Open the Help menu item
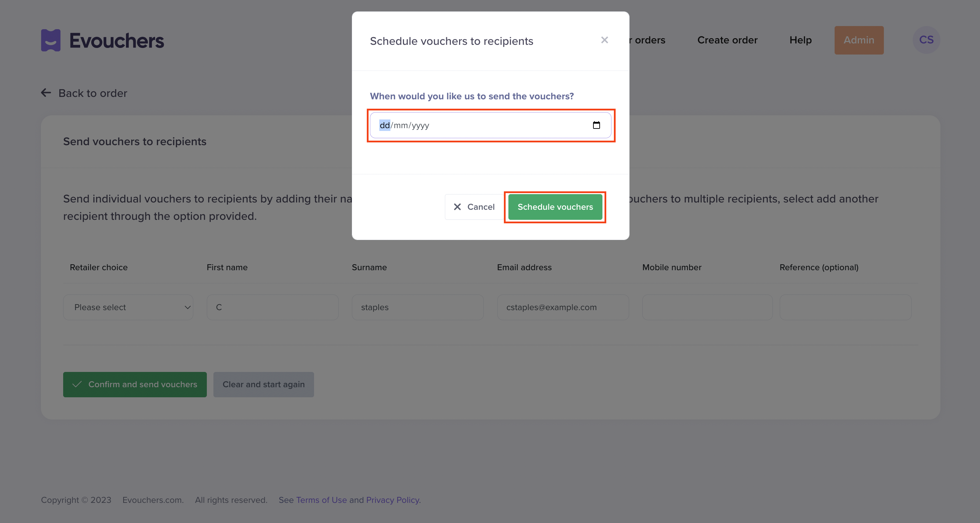Viewport: 980px width, 523px height. pyautogui.click(x=801, y=40)
